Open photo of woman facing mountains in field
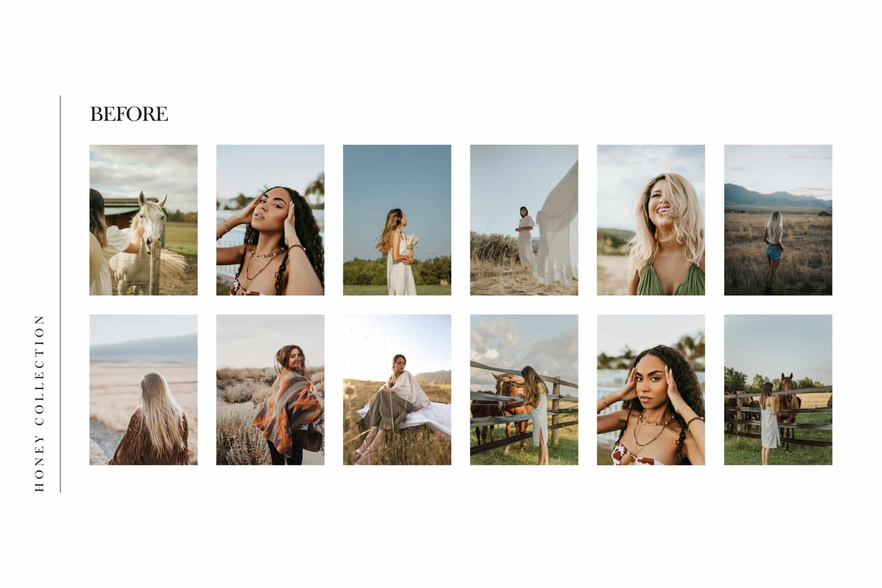The image size is (882, 588). point(778,220)
